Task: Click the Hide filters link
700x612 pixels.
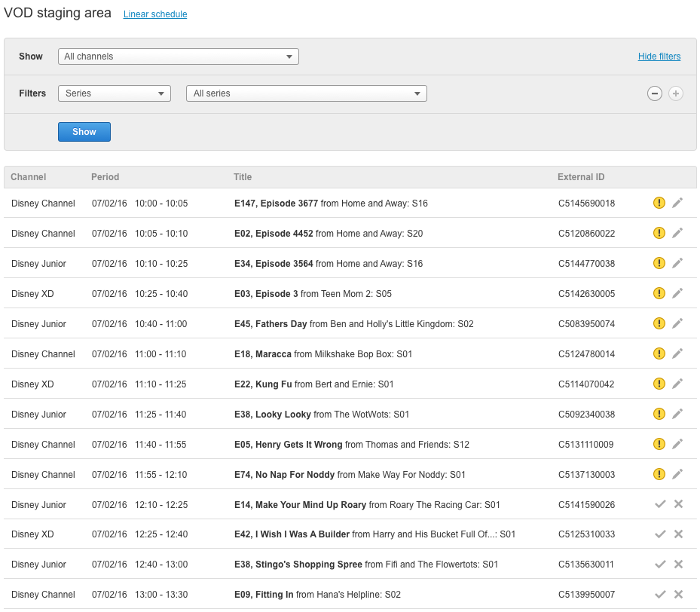Action: click(659, 57)
